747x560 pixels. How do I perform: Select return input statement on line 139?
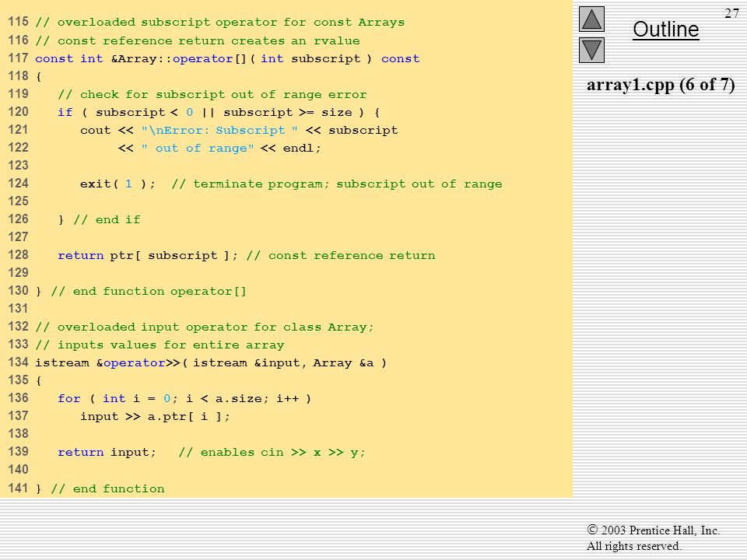click(107, 452)
